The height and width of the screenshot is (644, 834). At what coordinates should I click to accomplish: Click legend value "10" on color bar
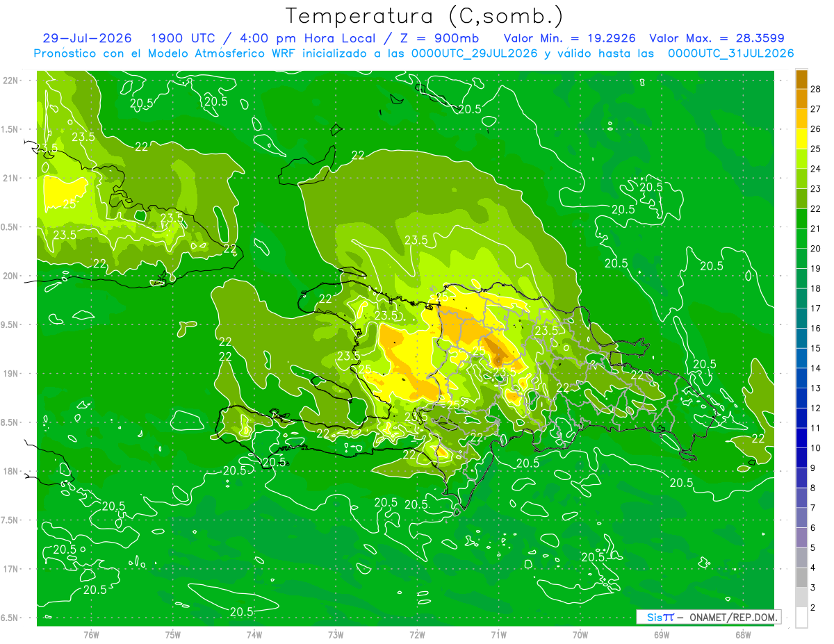(x=817, y=448)
